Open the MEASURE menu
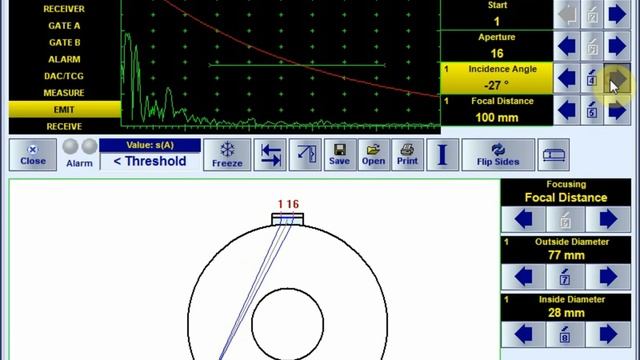The image size is (640, 360). (x=64, y=93)
